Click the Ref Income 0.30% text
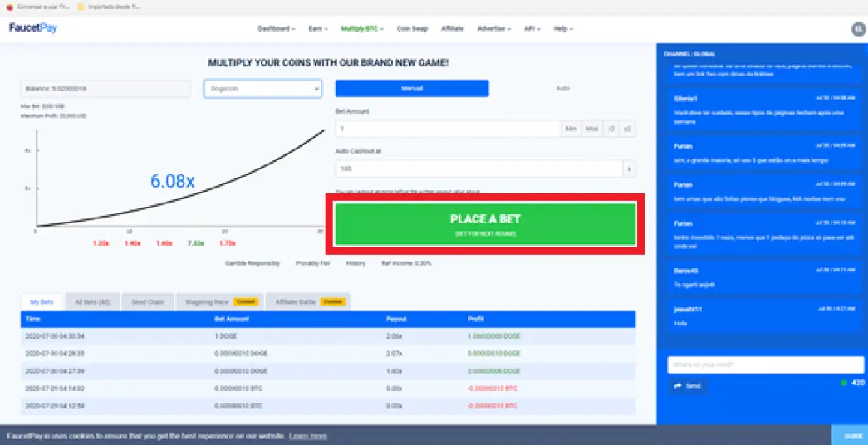The image size is (868, 445). tap(406, 263)
